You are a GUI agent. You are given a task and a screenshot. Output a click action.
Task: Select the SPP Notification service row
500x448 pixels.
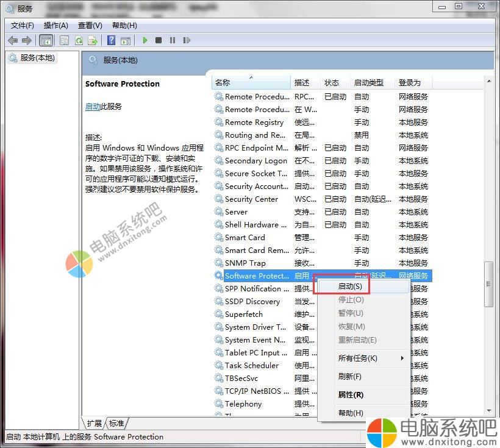265,288
